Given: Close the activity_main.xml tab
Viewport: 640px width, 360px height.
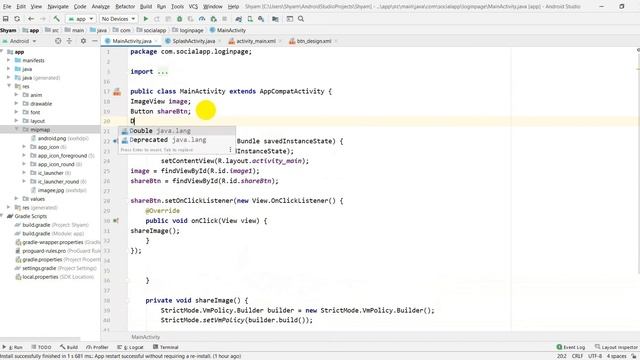Looking at the screenshot, I should 280,41.
